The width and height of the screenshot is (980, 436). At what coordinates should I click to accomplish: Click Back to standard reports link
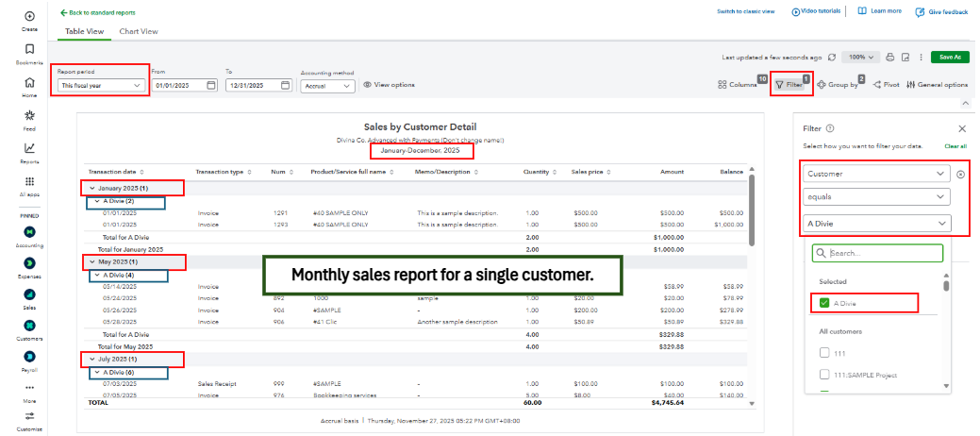point(97,12)
